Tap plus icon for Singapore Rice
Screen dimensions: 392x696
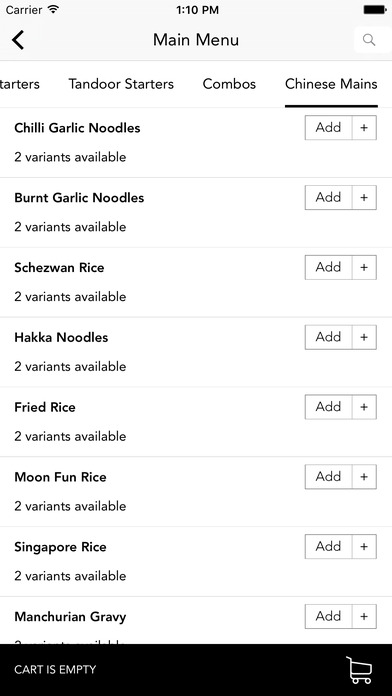tap(364, 546)
